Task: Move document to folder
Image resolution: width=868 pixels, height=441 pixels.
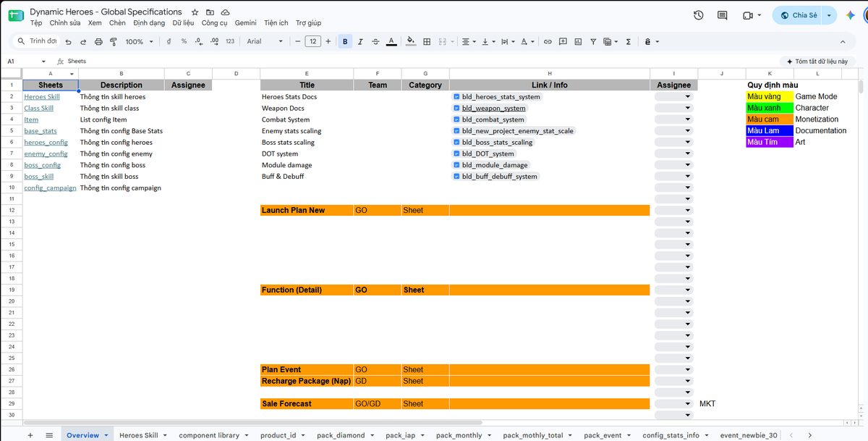Action: coord(210,12)
